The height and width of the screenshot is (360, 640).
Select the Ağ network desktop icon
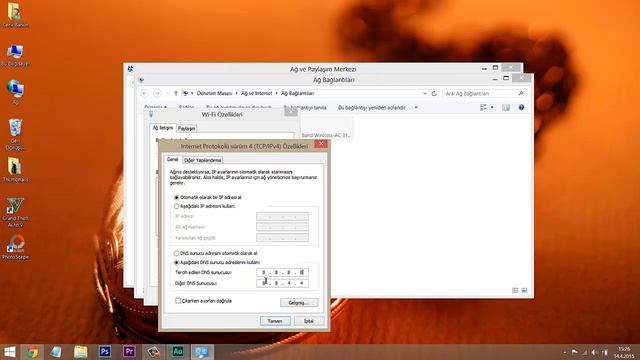[15, 93]
